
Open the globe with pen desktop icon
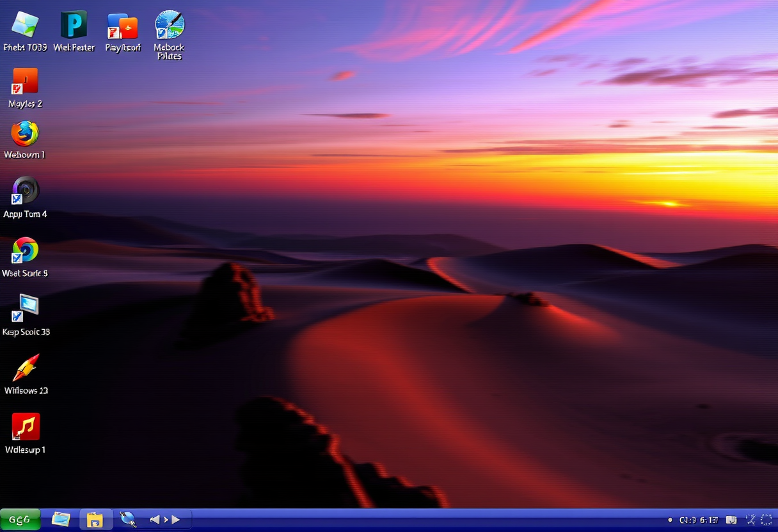tap(170, 25)
